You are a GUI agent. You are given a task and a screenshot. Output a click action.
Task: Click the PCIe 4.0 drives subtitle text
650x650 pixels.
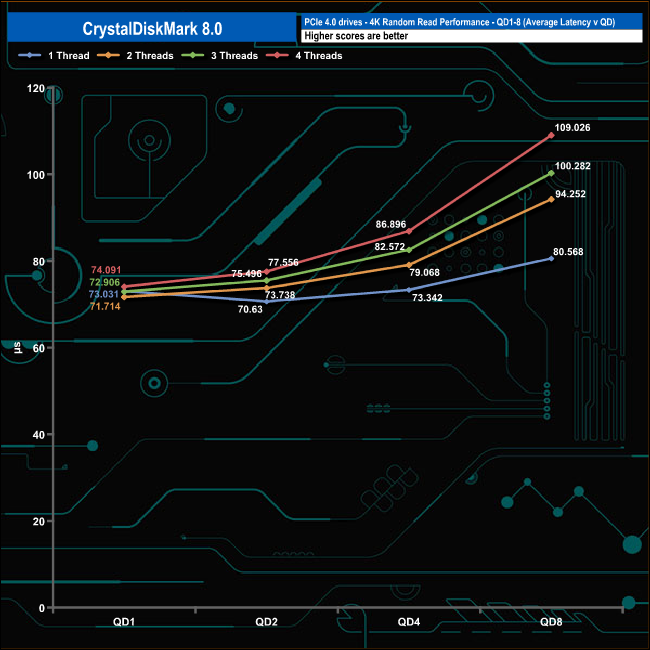tap(460, 22)
